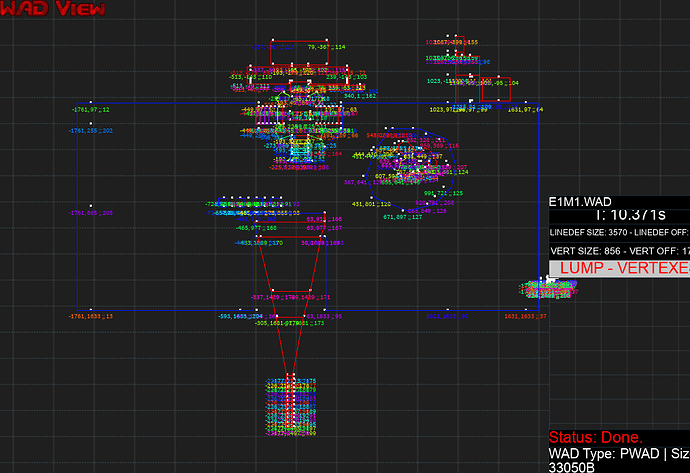The image size is (690, 473).
Task: Select vertex label 63,1633 ; 95
Action: [x=324, y=316]
